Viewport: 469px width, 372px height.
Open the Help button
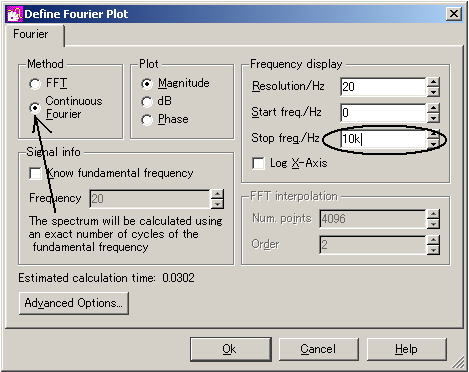pyautogui.click(x=406, y=349)
